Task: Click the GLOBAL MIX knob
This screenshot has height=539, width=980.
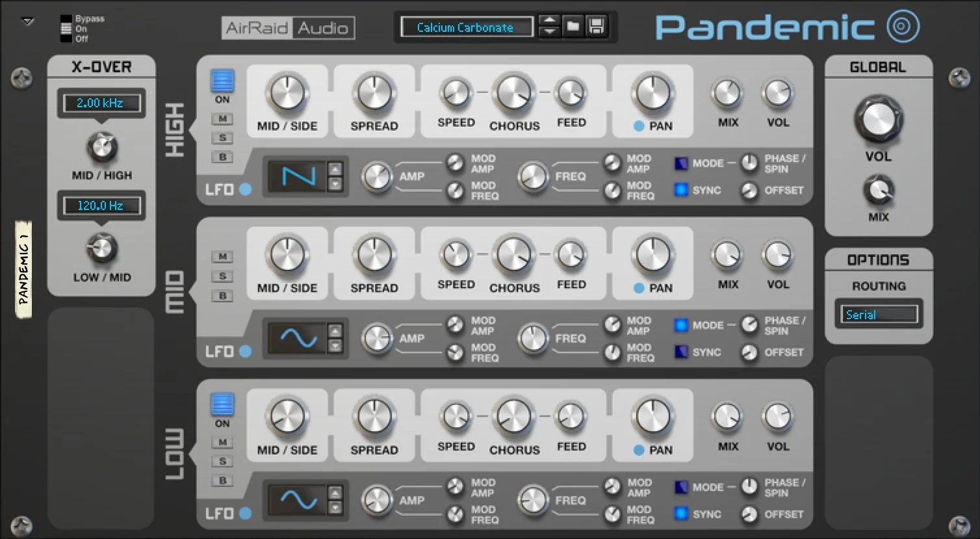Action: pyautogui.click(x=878, y=191)
